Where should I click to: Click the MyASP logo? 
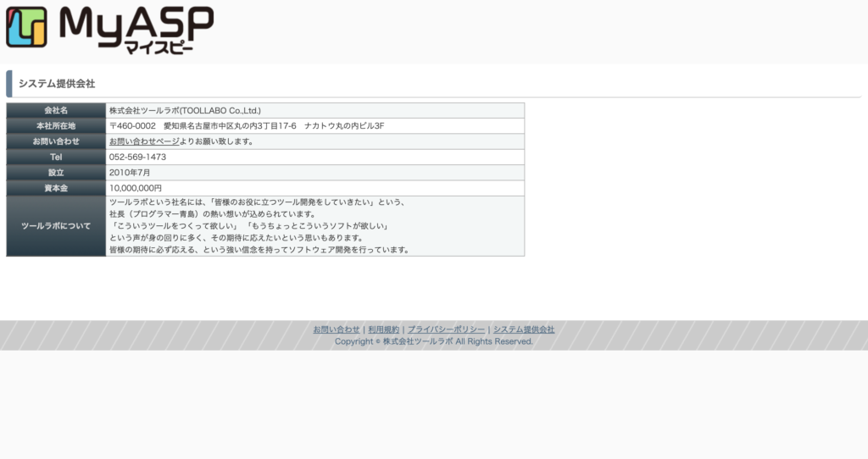point(109,30)
